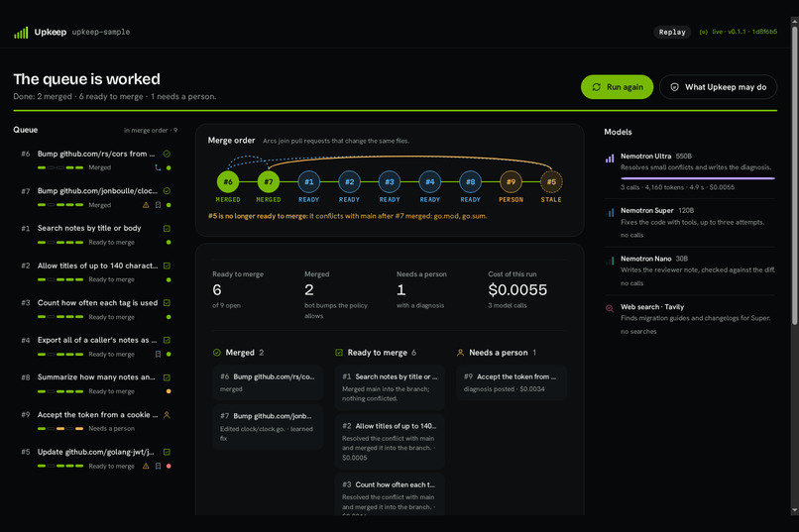The height and width of the screenshot is (532, 799).
Task: Click the ready check-square icon on row #2
Action: click(167, 266)
